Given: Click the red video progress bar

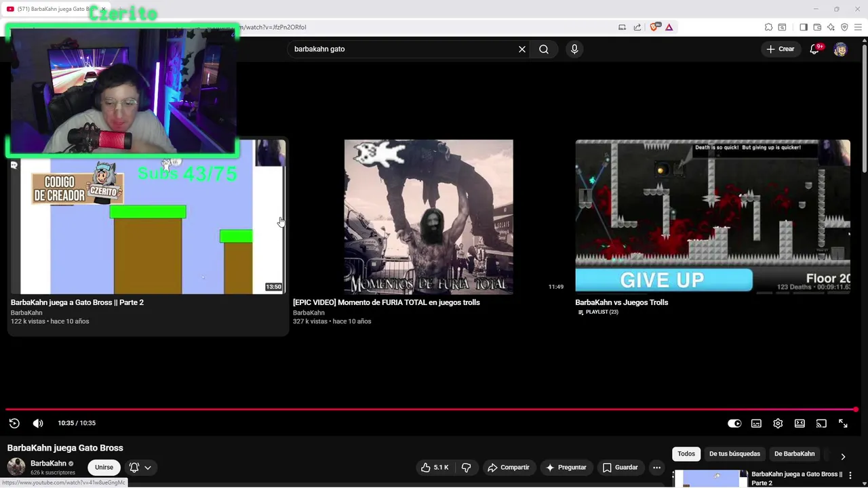Looking at the screenshot, I should coord(431,409).
